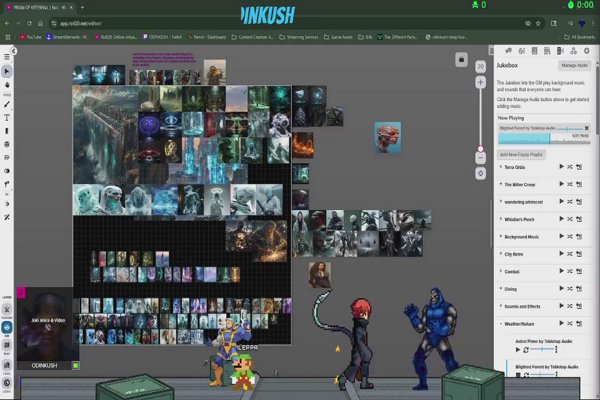Select the red-haired head token on canvas
The width and height of the screenshot is (600, 400).
(387, 137)
